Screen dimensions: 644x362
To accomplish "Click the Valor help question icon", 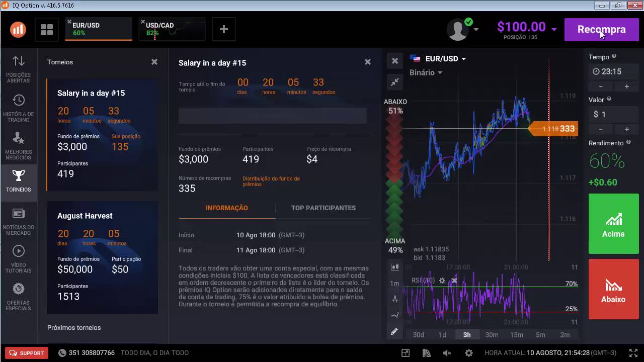I will (x=609, y=100).
